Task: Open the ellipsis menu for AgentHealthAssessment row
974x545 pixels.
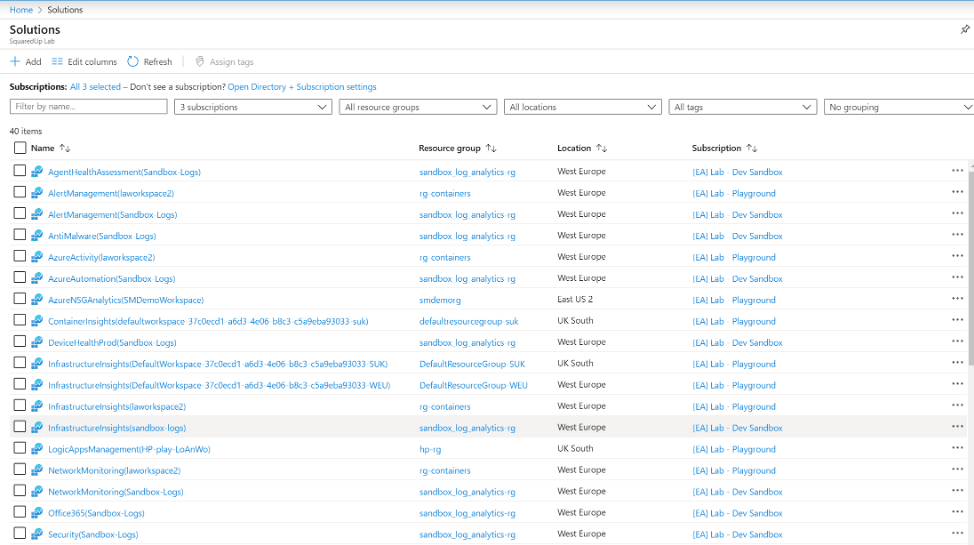Action: [x=957, y=171]
